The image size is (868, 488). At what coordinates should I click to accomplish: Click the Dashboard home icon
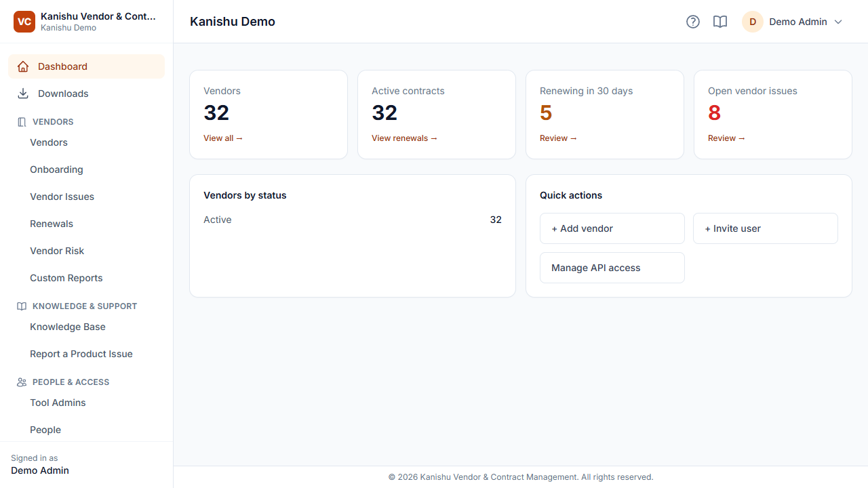(x=23, y=66)
